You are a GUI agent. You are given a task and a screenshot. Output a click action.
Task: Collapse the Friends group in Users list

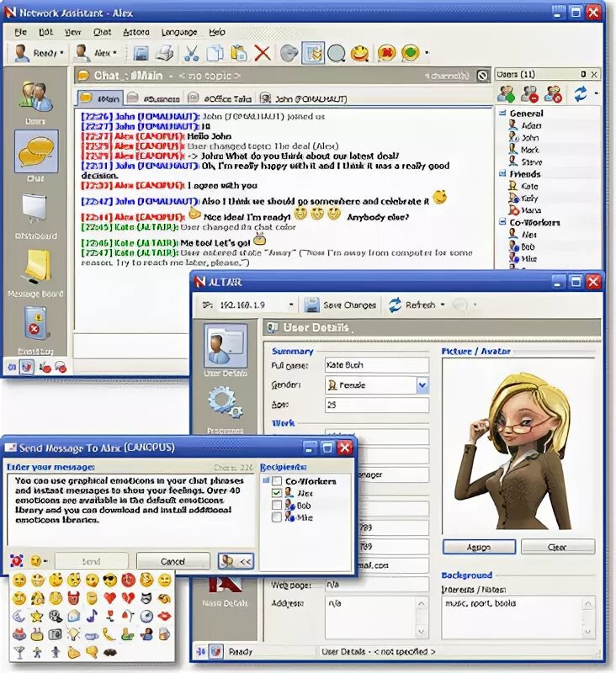(502, 174)
